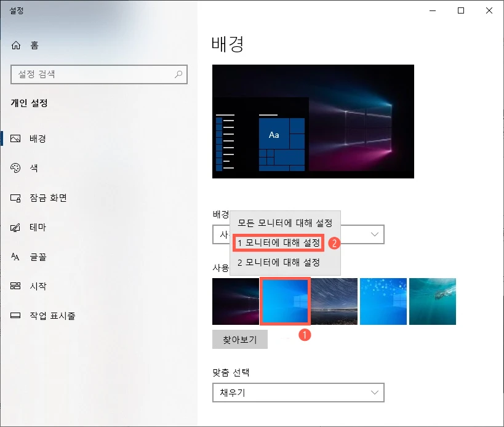
Task: Minimize the 설정 window
Action: click(433, 10)
